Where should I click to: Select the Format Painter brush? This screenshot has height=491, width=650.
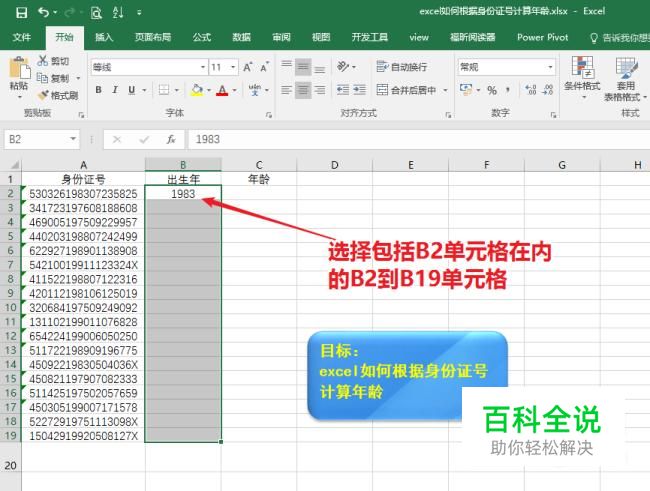(42, 95)
